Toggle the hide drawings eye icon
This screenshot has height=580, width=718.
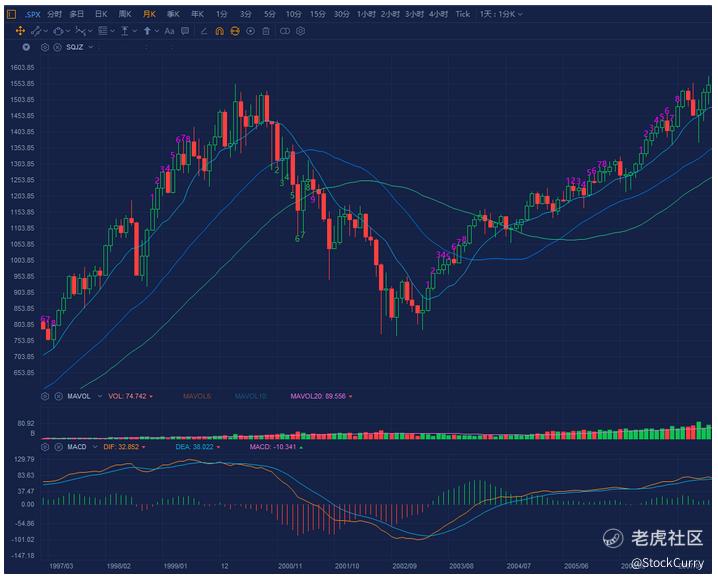[x=250, y=31]
